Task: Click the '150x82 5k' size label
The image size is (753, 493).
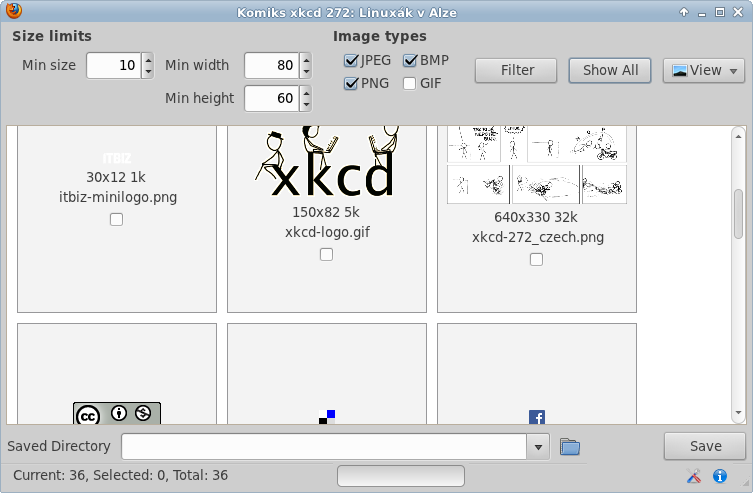Action: click(326, 212)
